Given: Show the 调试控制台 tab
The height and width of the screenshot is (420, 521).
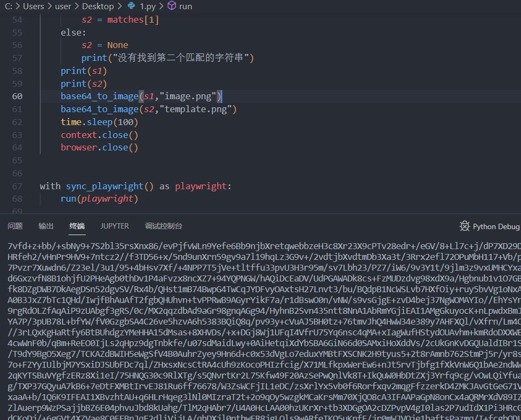Looking at the screenshot, I should pyautogui.click(x=163, y=226).
